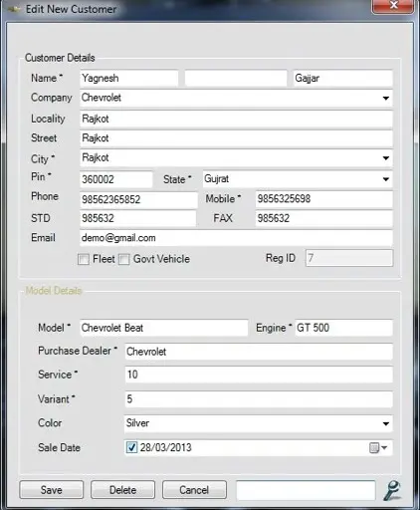
Task: Expand the State dropdown showing Gujrat
Action: click(x=385, y=179)
